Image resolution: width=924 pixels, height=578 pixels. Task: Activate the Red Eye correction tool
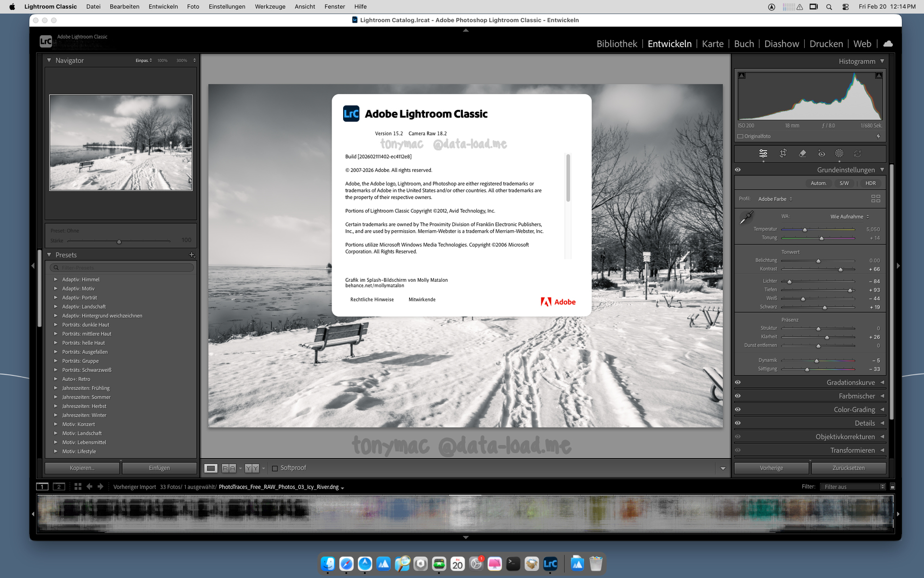(x=821, y=154)
